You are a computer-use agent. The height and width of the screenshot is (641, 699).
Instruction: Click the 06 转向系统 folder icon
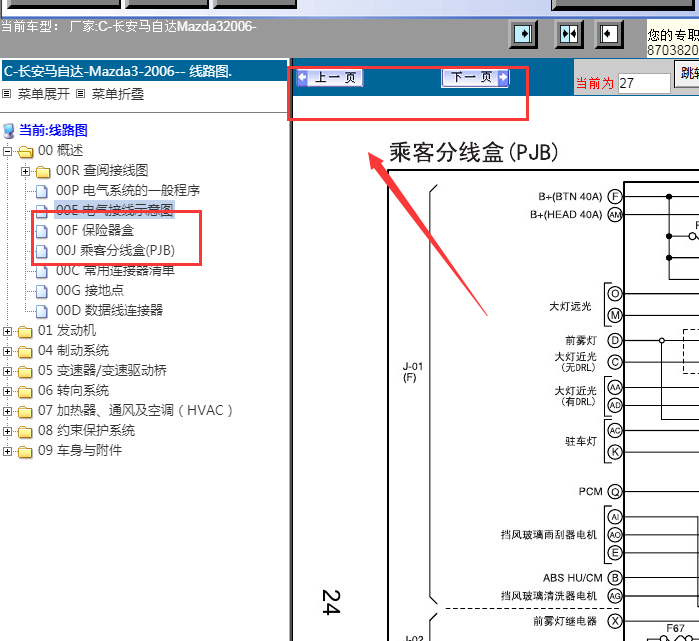tap(25, 392)
